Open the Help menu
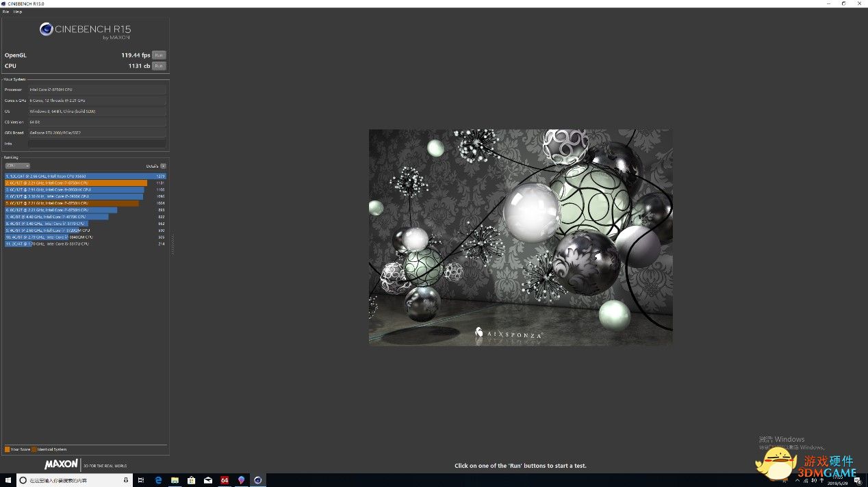The width and height of the screenshot is (868, 487). coord(18,12)
